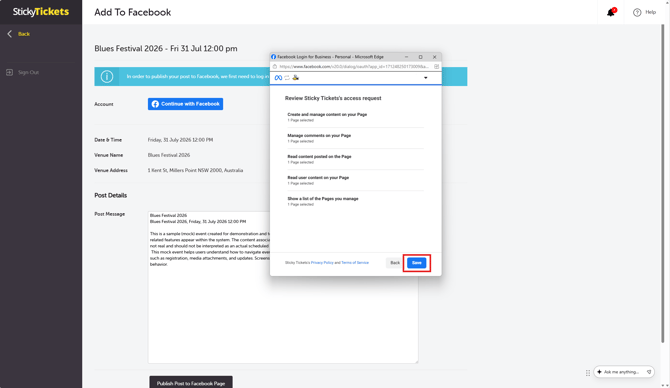Viewport: 670px width, 388px height.
Task: Click the info circle icon in banner
Action: click(107, 76)
